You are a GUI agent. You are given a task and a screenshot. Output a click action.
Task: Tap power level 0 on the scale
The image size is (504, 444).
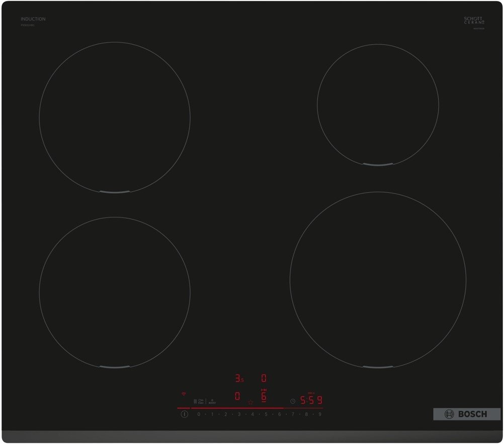point(199,414)
